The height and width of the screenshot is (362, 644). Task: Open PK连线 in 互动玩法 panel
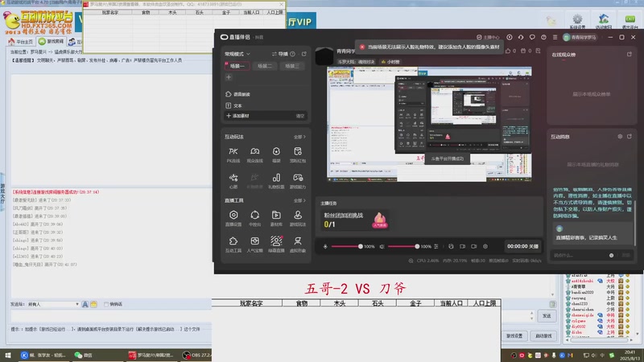click(x=233, y=154)
